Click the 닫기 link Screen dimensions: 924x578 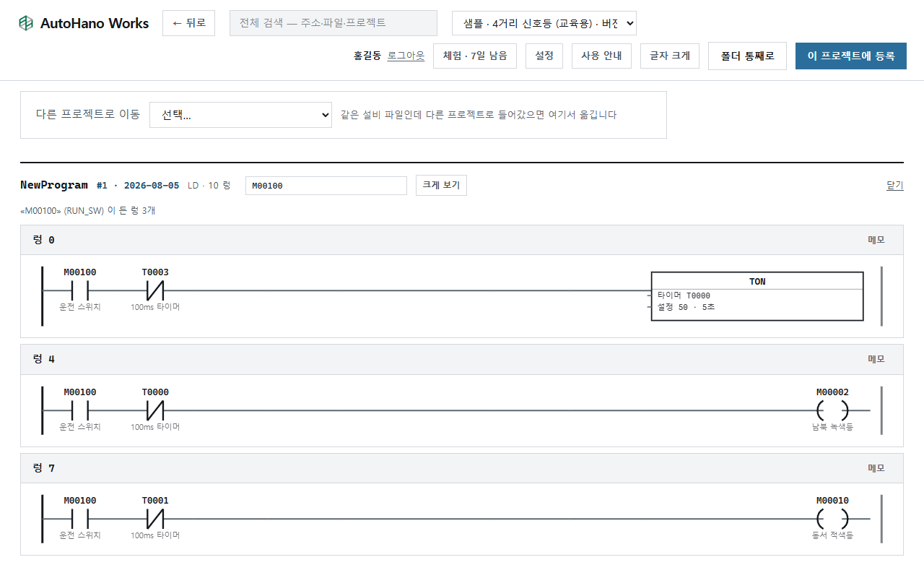tap(894, 186)
